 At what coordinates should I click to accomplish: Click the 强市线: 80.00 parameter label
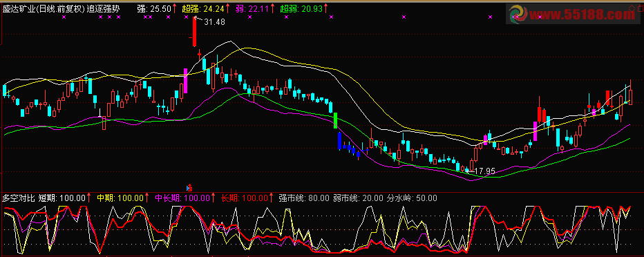pos(304,198)
